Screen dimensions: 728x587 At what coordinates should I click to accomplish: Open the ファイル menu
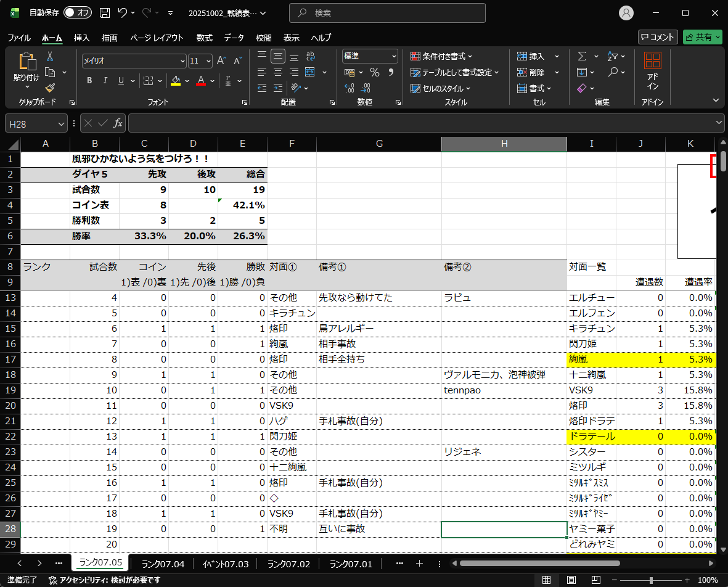tap(18, 38)
